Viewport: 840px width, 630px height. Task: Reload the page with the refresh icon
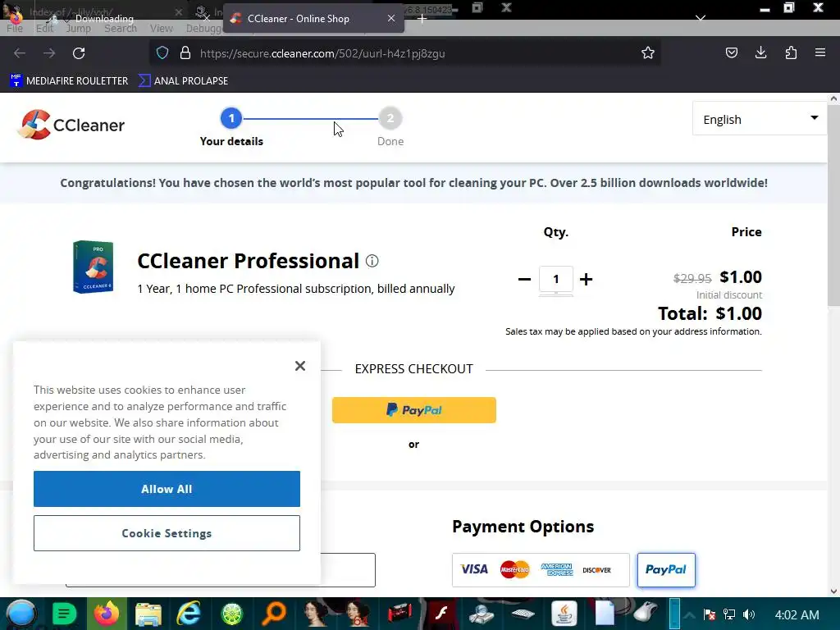pyautogui.click(x=79, y=53)
